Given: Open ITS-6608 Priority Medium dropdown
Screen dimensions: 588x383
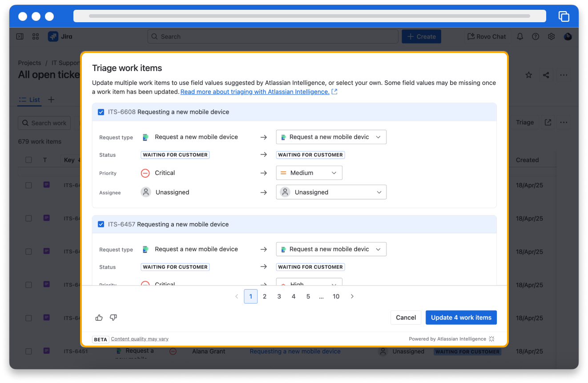Looking at the screenshot, I should pyautogui.click(x=309, y=173).
